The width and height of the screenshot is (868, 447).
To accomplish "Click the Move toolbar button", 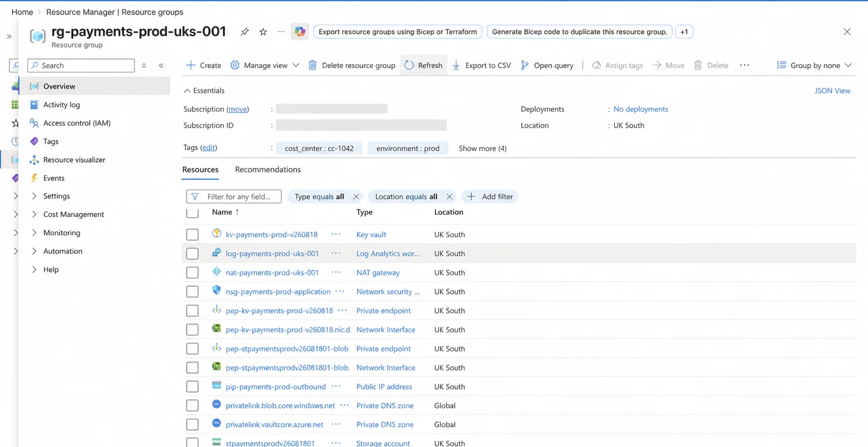I will pos(668,66).
